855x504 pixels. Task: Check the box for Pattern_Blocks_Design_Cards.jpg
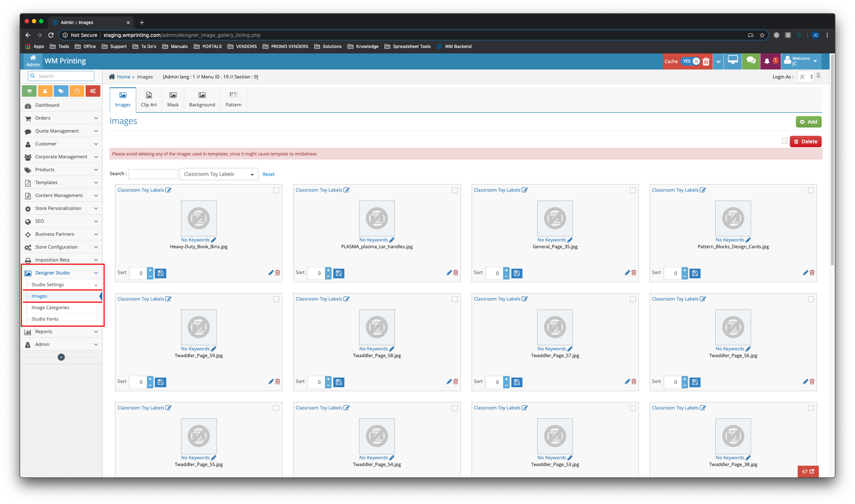click(x=811, y=190)
